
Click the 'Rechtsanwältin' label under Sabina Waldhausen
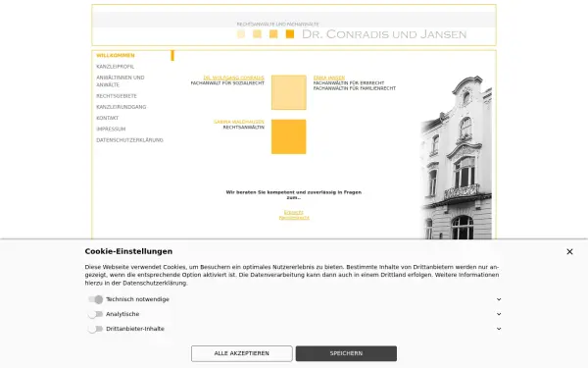244,128
